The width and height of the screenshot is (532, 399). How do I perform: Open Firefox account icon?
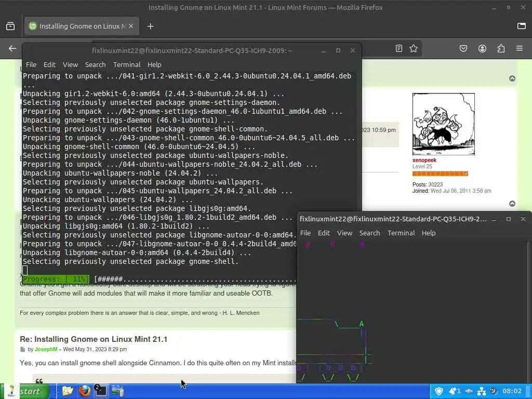482,48
